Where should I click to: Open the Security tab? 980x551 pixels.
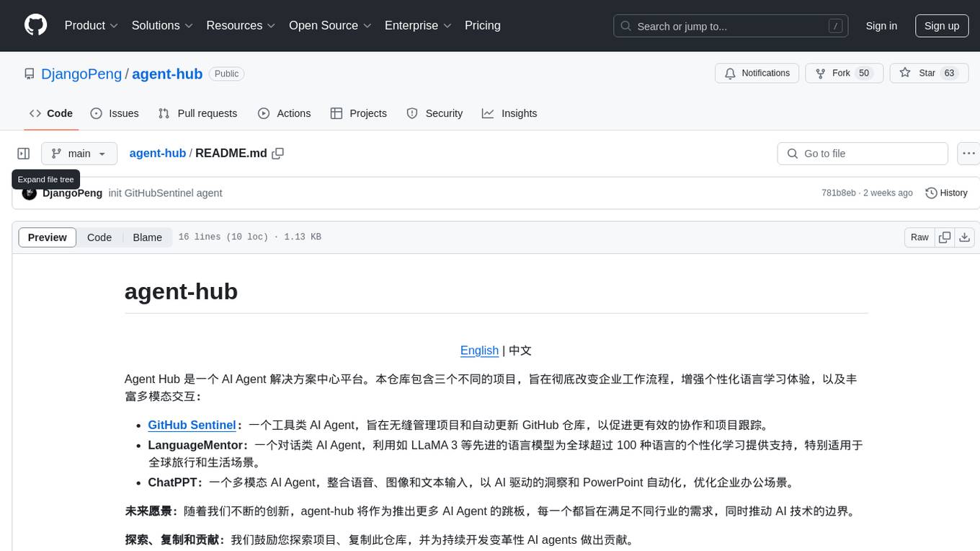435,113
